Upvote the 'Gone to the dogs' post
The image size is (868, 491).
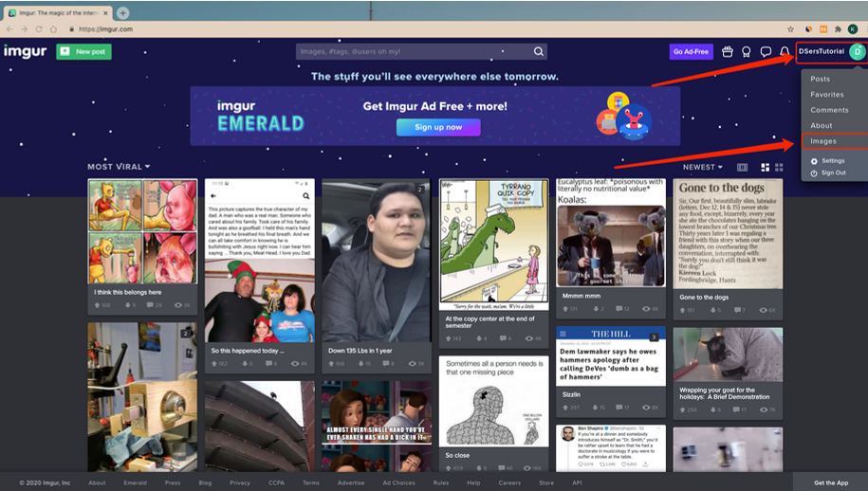click(683, 310)
